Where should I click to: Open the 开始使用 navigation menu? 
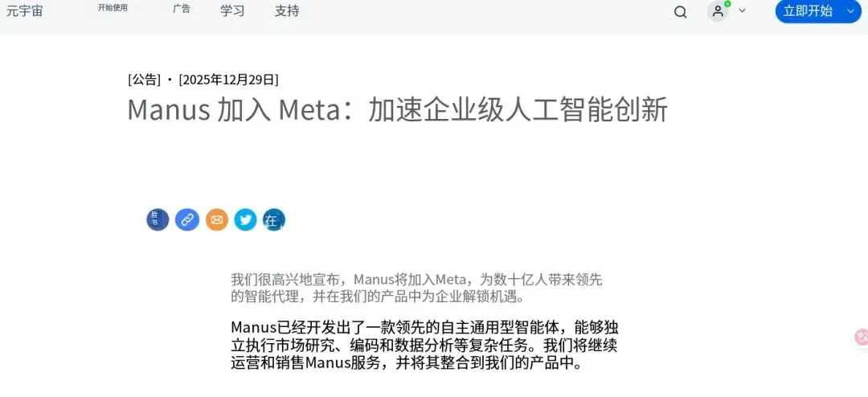pyautogui.click(x=113, y=8)
